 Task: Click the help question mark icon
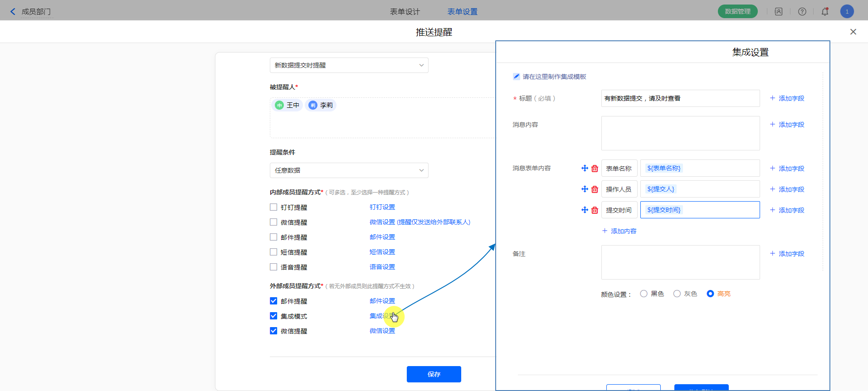pos(802,12)
